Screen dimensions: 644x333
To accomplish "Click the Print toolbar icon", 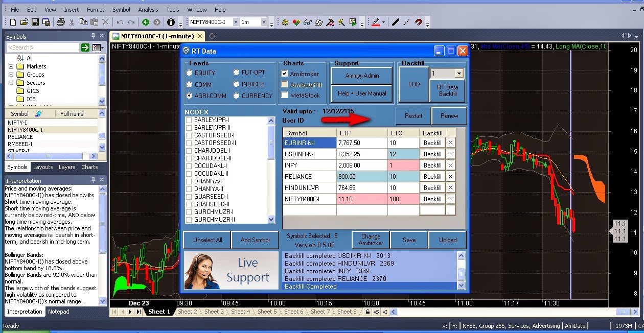I will click(x=60, y=22).
